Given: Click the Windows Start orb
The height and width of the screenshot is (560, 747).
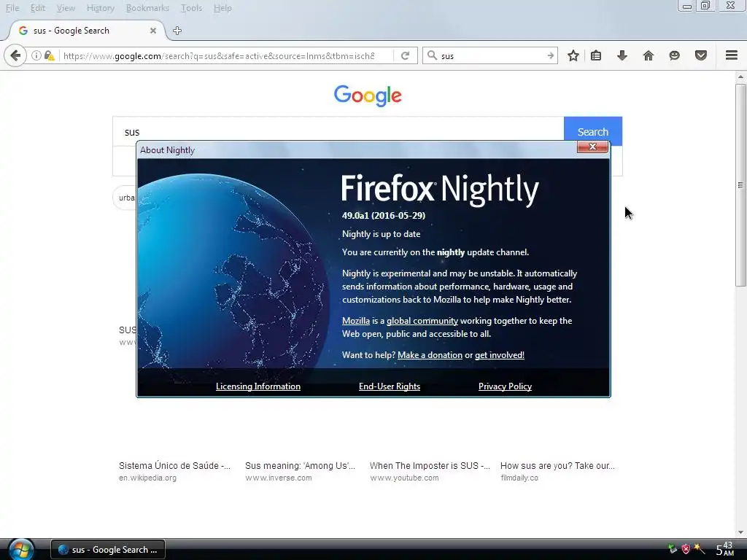Looking at the screenshot, I should [21, 550].
